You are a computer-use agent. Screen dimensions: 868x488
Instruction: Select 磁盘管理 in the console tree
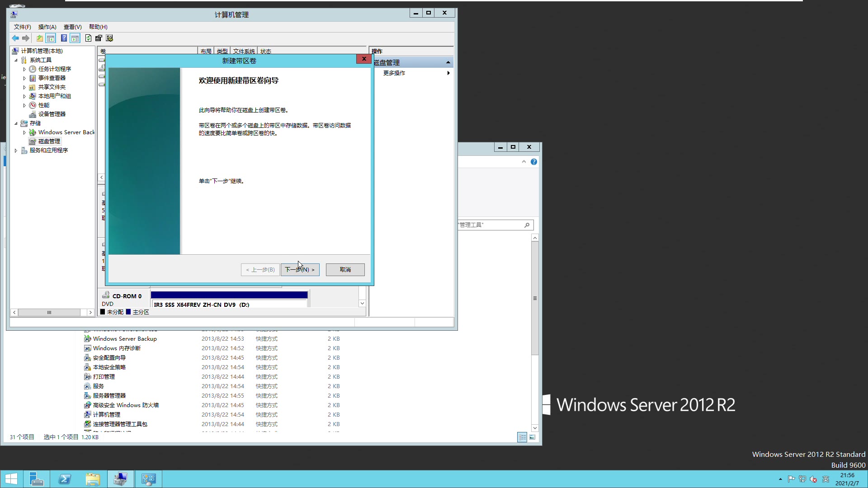(49, 141)
